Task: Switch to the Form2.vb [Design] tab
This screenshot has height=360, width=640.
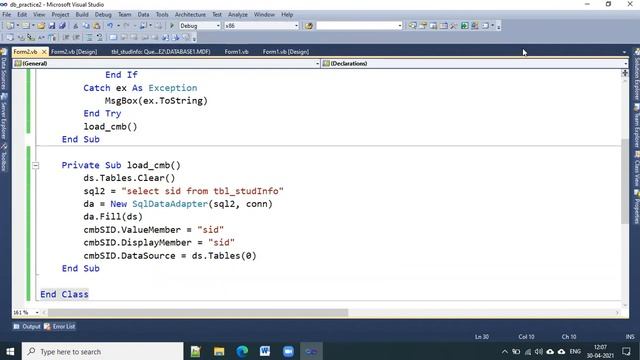Action: click(x=74, y=52)
